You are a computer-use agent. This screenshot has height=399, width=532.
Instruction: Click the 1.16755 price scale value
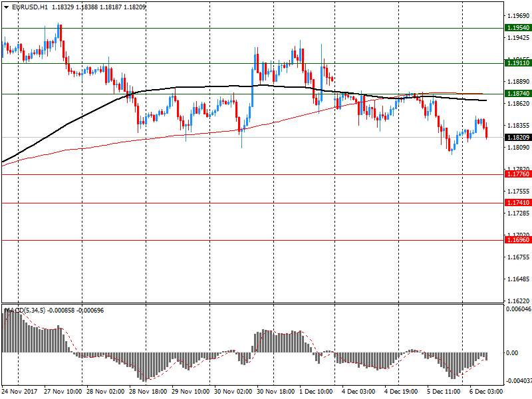point(519,257)
